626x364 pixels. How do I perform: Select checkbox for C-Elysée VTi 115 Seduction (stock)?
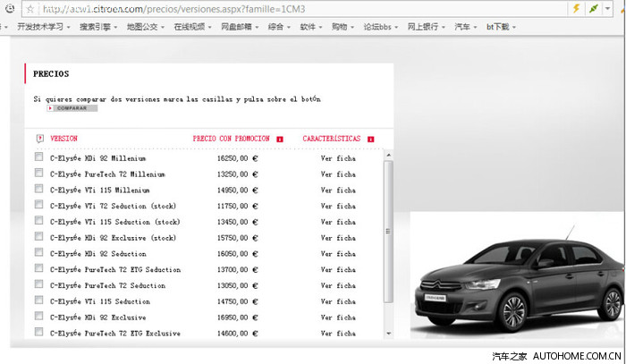(x=38, y=221)
